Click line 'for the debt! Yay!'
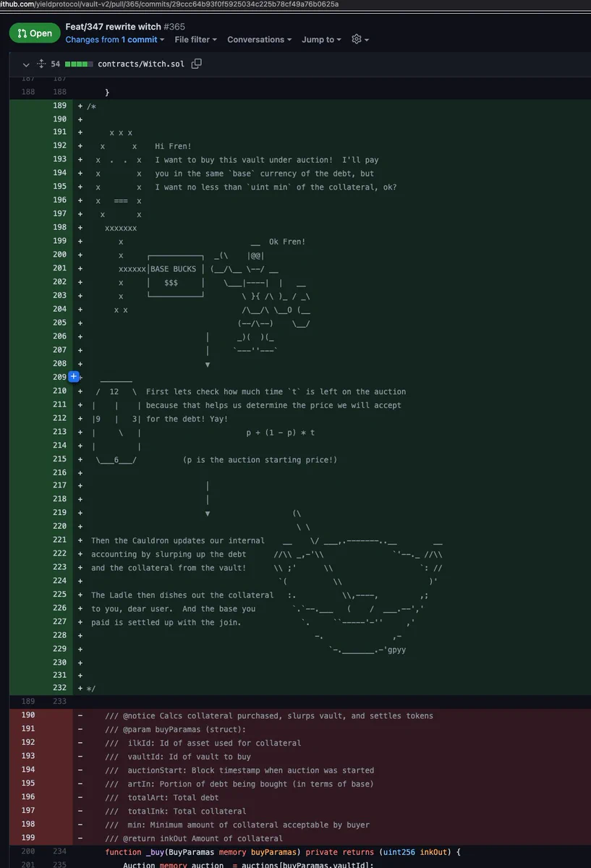The height and width of the screenshot is (868, 591). click(x=187, y=419)
